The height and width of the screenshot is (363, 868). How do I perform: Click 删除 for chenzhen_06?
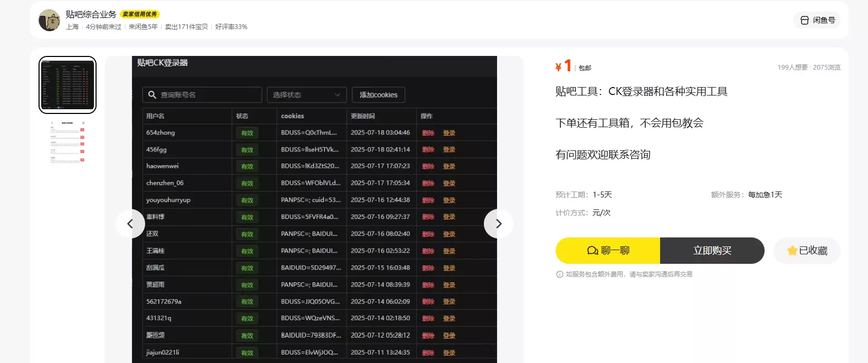(428, 184)
